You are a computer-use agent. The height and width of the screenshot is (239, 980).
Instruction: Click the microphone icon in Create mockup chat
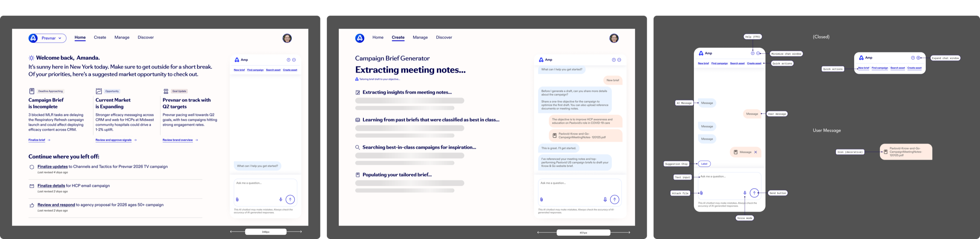[x=605, y=199]
